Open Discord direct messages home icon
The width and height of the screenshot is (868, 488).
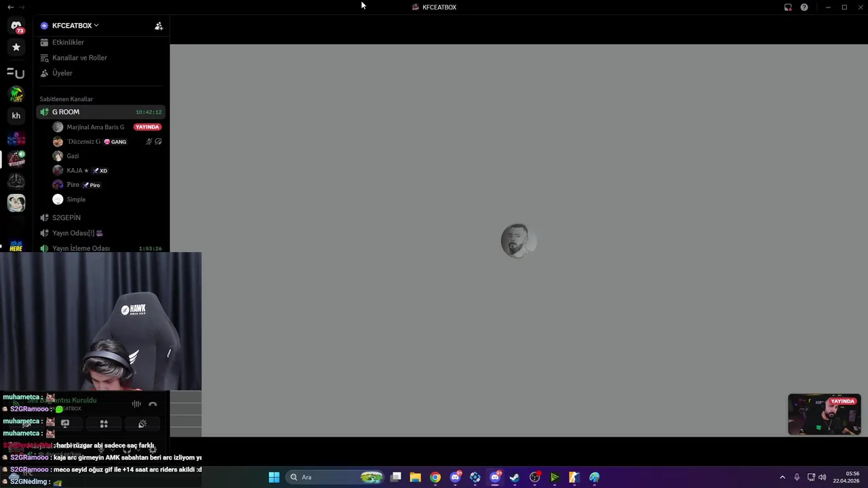pos(16,26)
